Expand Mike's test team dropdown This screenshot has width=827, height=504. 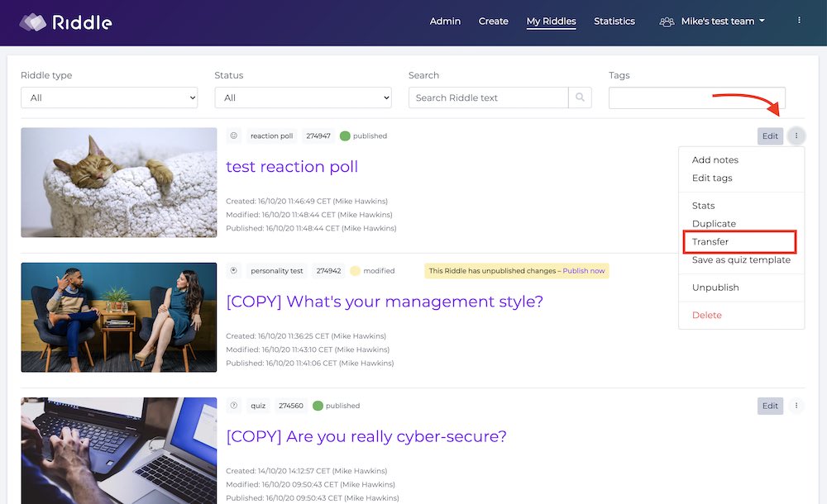pyautogui.click(x=723, y=21)
